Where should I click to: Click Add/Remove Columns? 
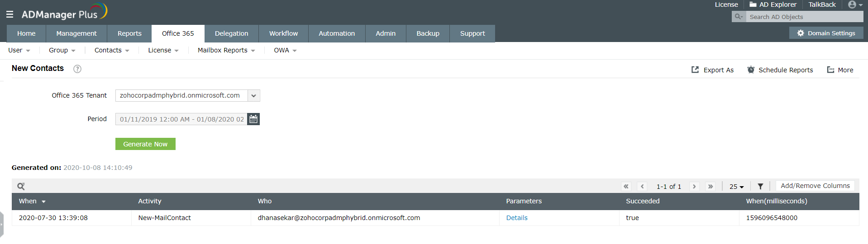pyautogui.click(x=815, y=186)
